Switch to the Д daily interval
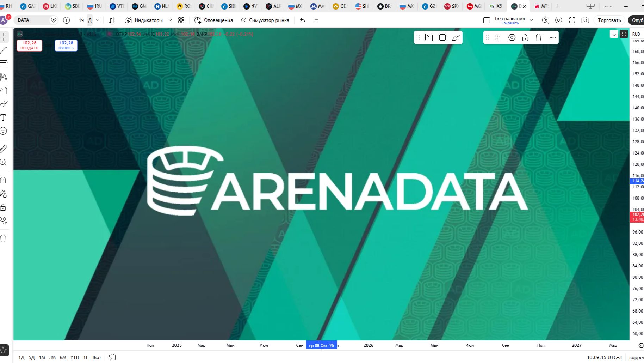The image size is (644, 363). 90,20
